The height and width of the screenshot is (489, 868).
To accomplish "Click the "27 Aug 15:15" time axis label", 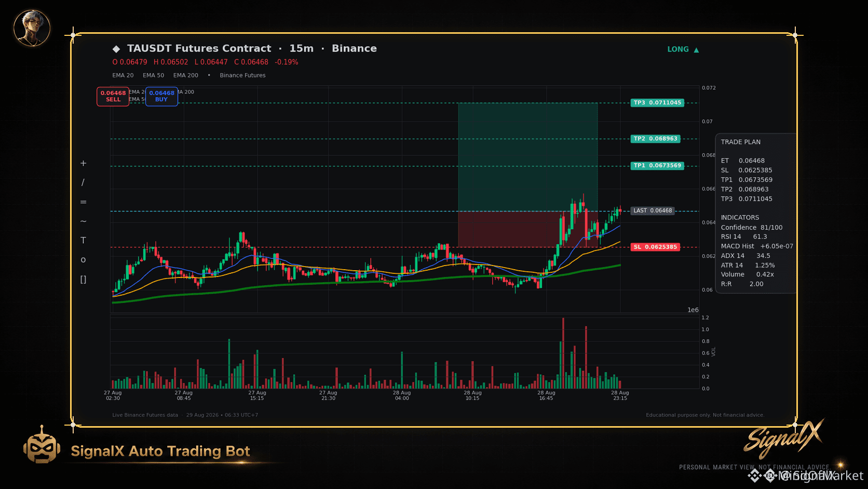I will click(257, 395).
